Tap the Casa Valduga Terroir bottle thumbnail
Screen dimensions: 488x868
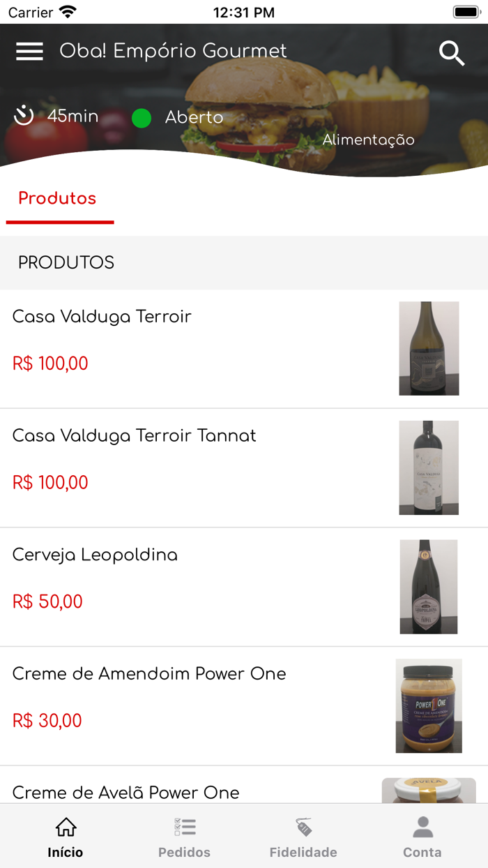(429, 348)
